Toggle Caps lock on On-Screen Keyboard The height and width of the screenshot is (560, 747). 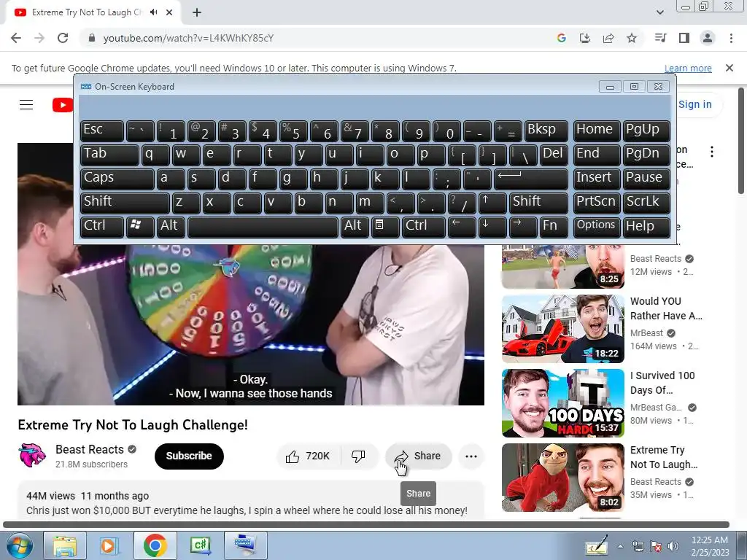[117, 179]
